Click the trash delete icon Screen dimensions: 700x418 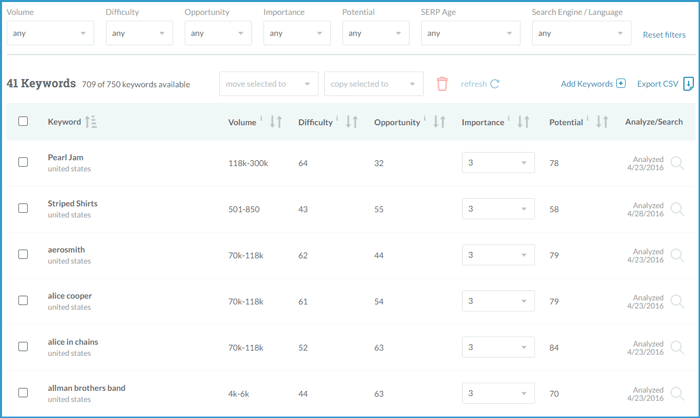pyautogui.click(x=442, y=84)
